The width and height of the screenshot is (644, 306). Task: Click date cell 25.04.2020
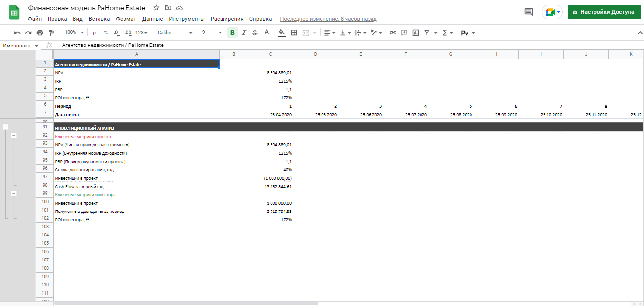click(281, 115)
